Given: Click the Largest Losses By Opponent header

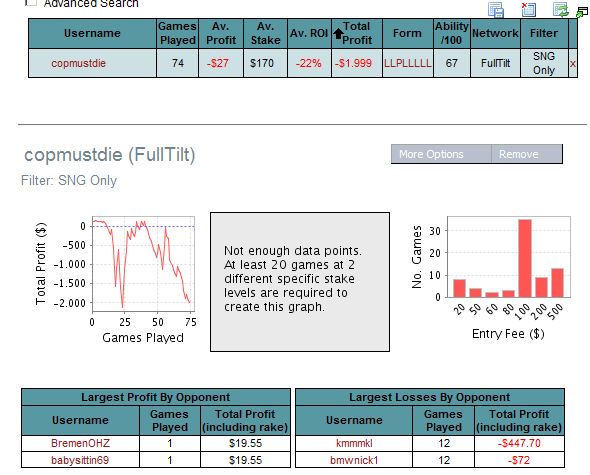Looking at the screenshot, I should pos(430,397).
